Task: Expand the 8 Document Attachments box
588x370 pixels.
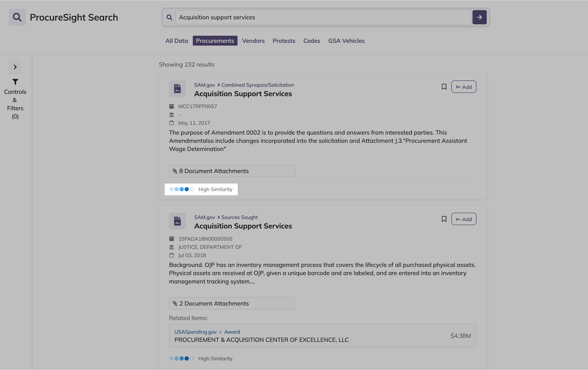Action: [232, 171]
